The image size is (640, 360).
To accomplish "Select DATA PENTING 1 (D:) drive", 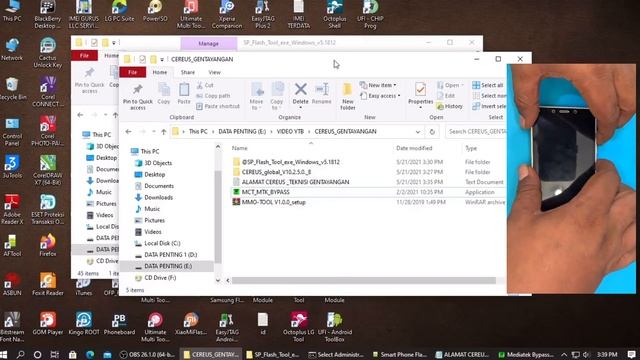I will (x=170, y=254).
